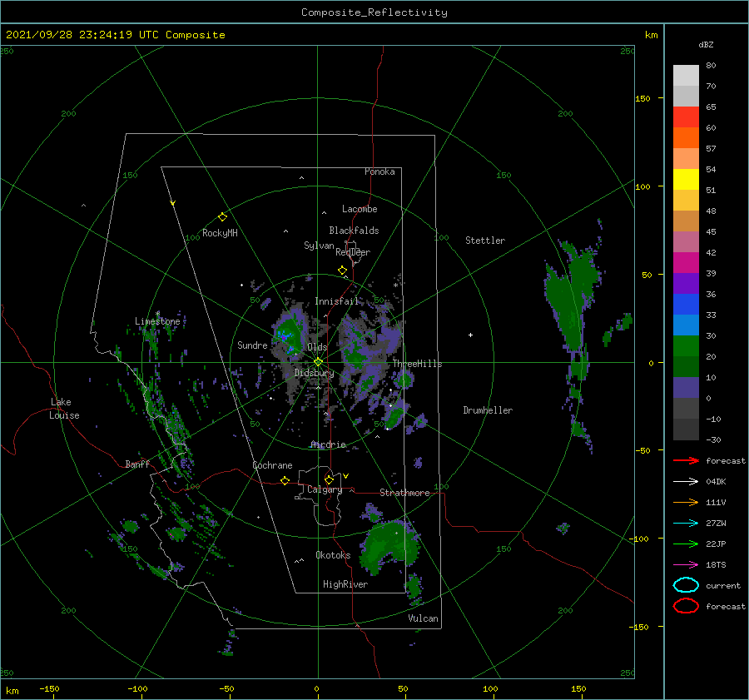Click the Innisfail label
The height and width of the screenshot is (700, 749).
coord(336,301)
